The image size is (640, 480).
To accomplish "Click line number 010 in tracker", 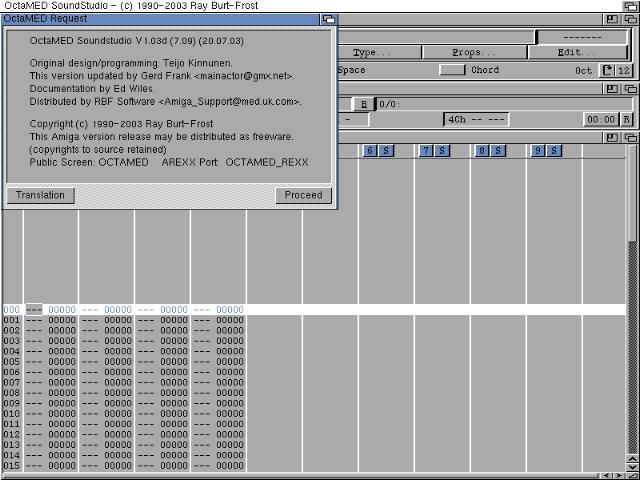I will [11, 413].
